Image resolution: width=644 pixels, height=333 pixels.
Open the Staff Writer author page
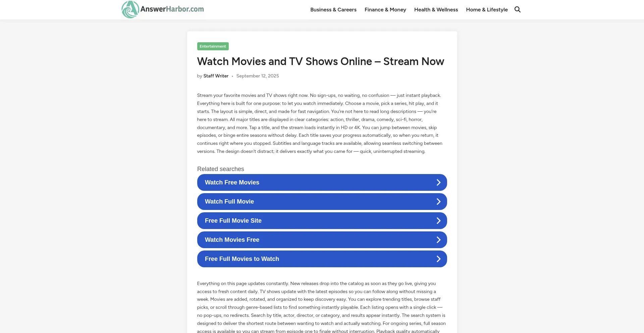[216, 76]
